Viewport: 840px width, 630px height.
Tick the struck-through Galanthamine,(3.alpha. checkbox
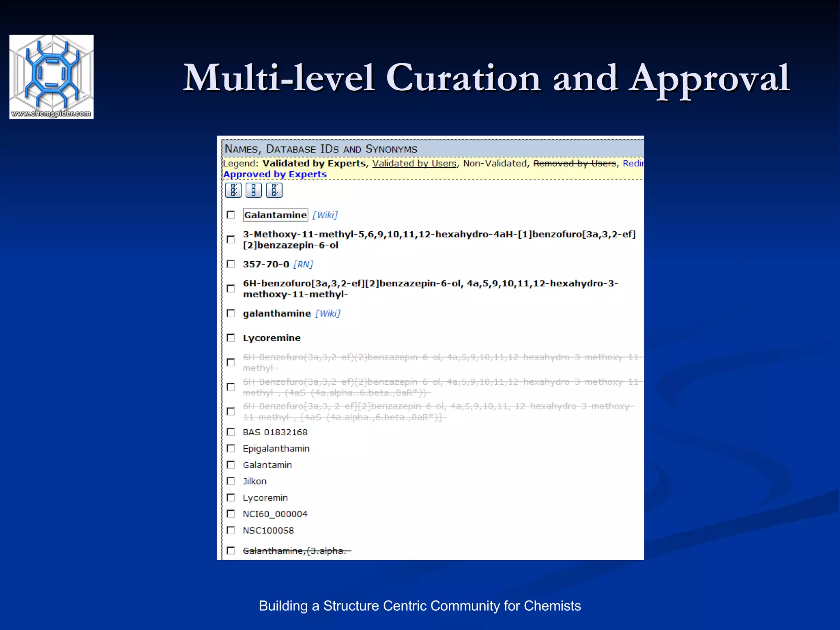click(231, 550)
